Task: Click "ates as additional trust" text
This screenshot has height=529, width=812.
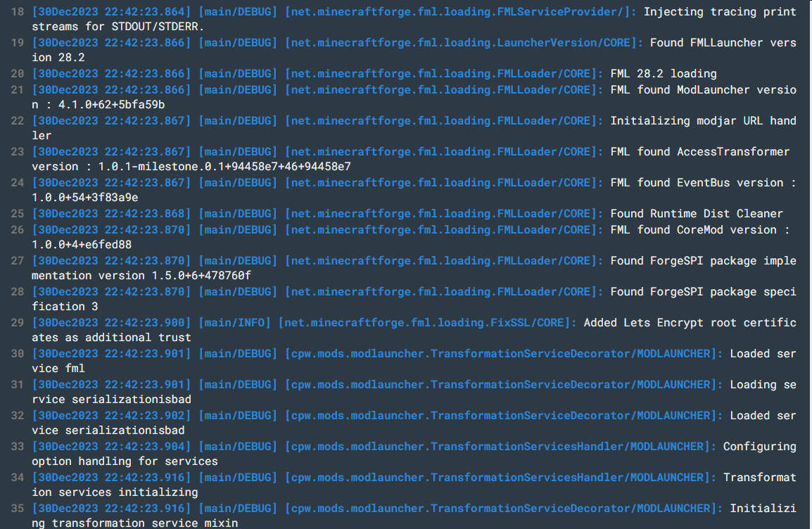Action: [111, 338]
